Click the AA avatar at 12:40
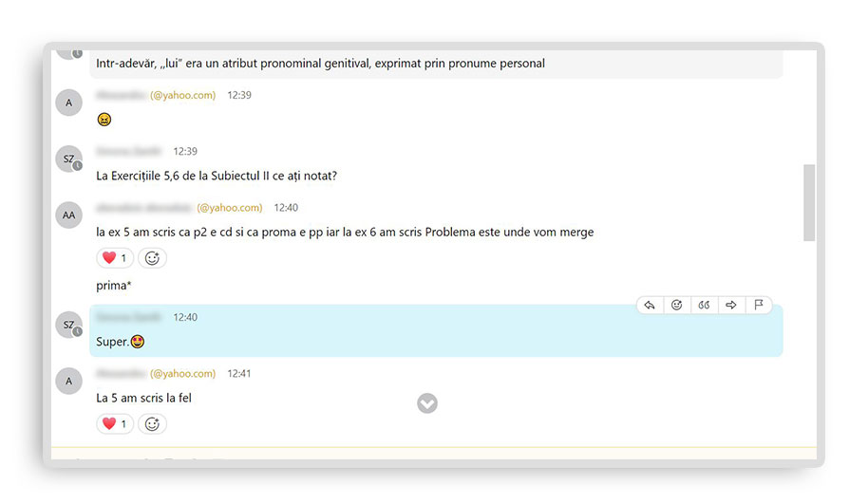The width and height of the screenshot is (868, 504). coord(68,215)
